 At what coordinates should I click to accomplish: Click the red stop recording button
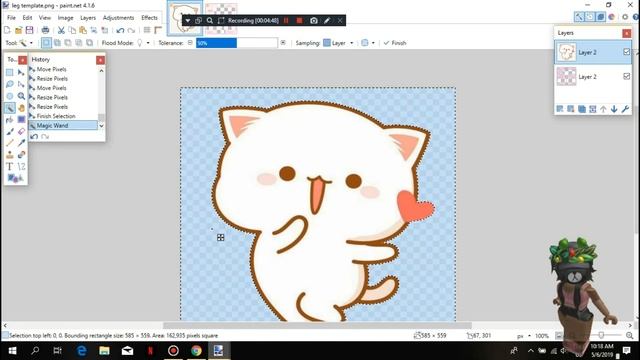[300, 20]
